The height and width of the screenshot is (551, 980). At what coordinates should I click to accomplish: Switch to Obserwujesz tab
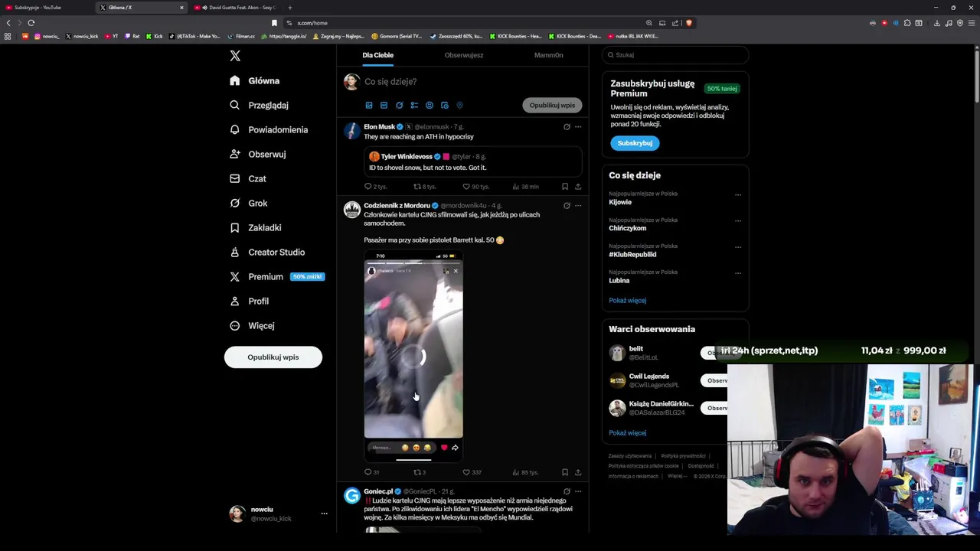[464, 55]
